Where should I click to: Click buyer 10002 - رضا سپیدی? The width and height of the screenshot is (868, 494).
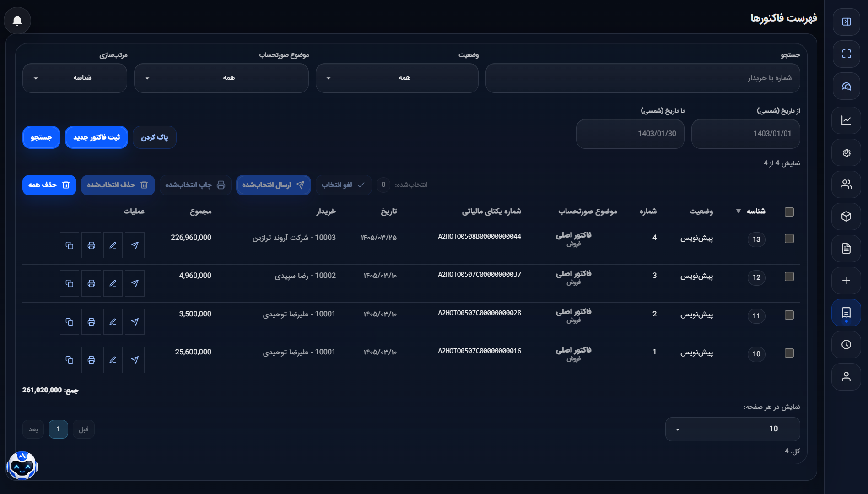tap(305, 276)
